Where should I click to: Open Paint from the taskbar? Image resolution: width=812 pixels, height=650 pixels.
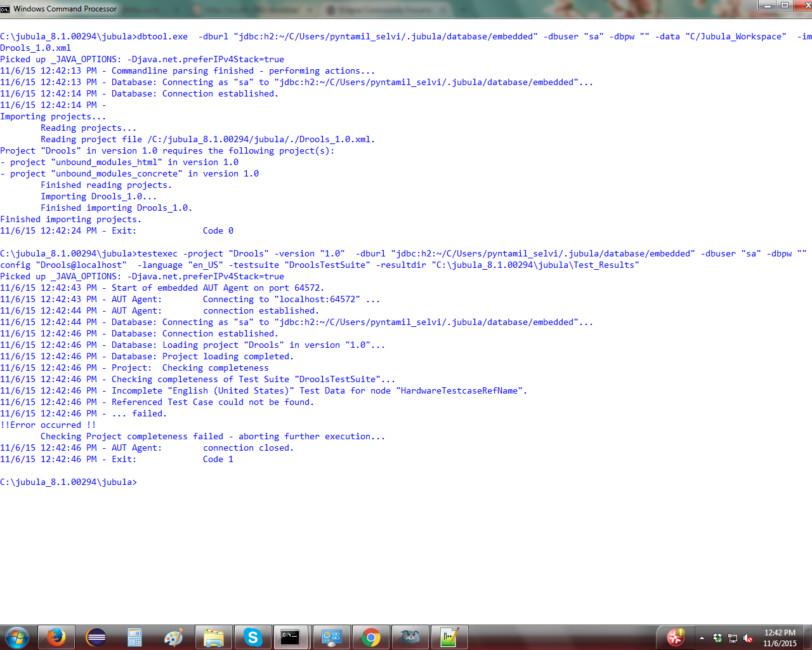click(x=174, y=637)
